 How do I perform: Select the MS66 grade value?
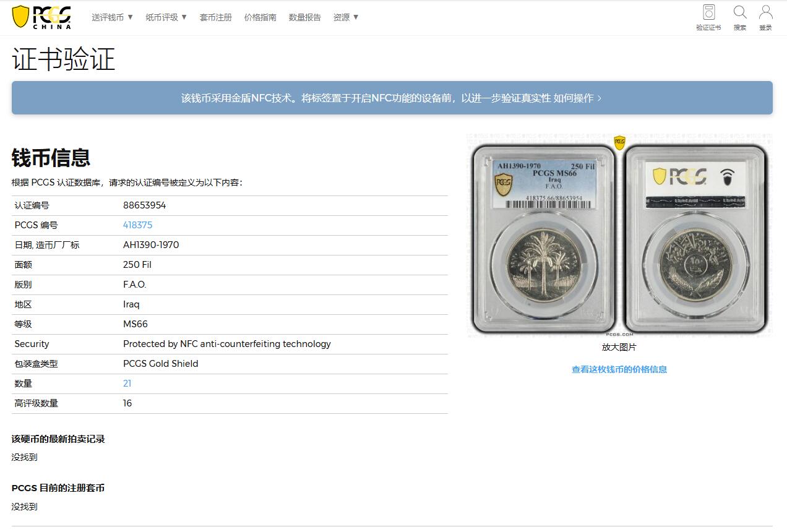135,324
